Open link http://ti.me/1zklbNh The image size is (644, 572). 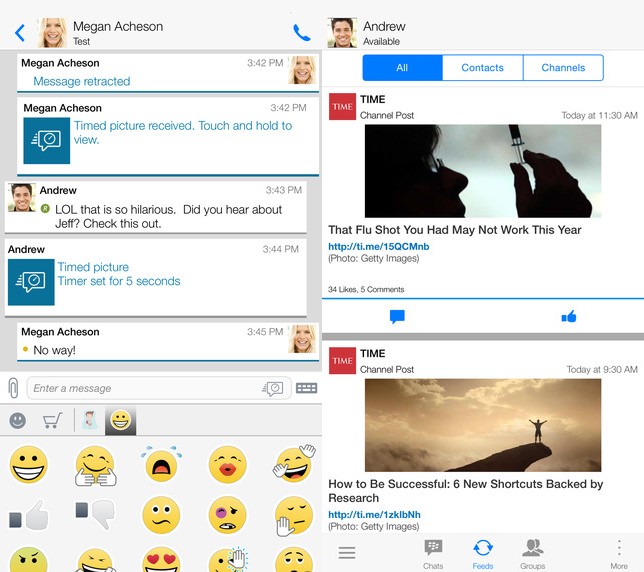pos(374,515)
